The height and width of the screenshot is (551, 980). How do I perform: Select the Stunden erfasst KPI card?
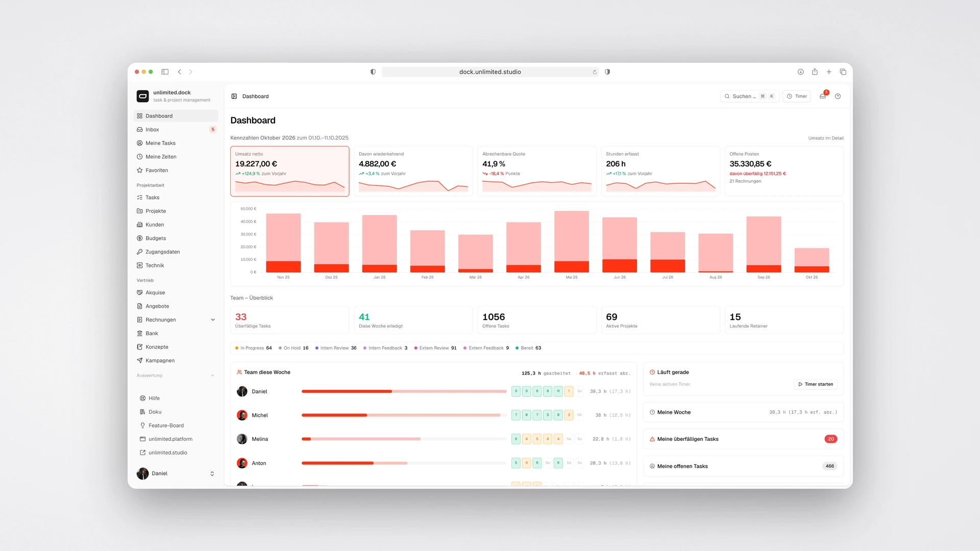660,171
